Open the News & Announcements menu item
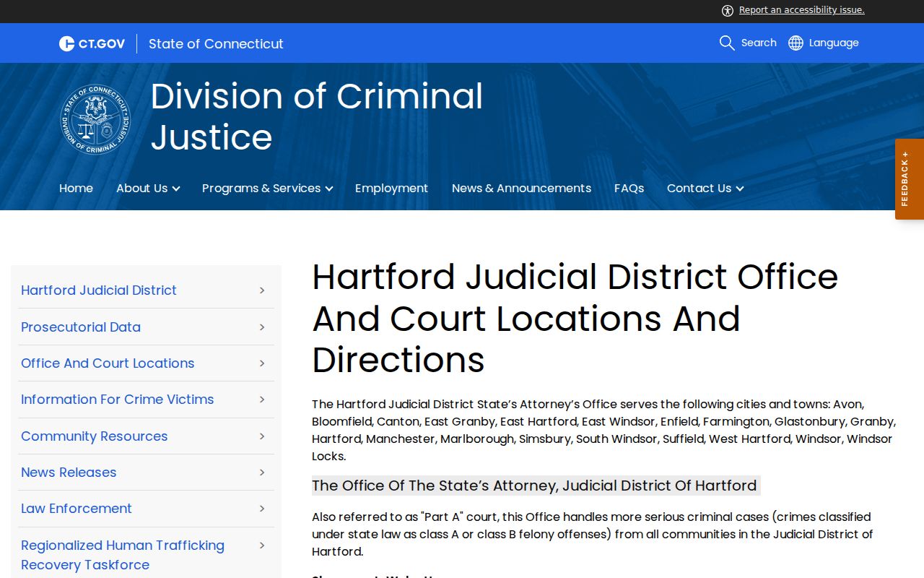The height and width of the screenshot is (578, 924). [x=521, y=188]
